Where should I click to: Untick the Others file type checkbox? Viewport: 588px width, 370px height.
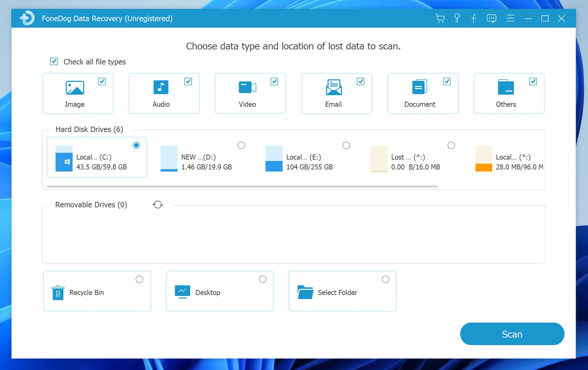click(533, 82)
